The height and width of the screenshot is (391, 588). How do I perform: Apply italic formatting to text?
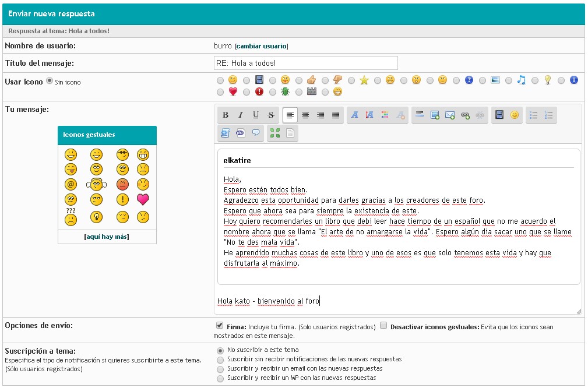[x=240, y=115]
